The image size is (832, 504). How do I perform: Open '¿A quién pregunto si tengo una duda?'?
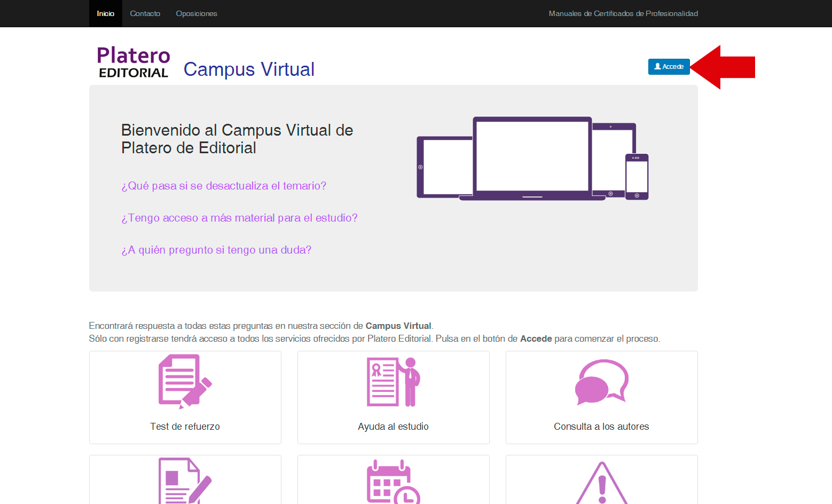[216, 250]
